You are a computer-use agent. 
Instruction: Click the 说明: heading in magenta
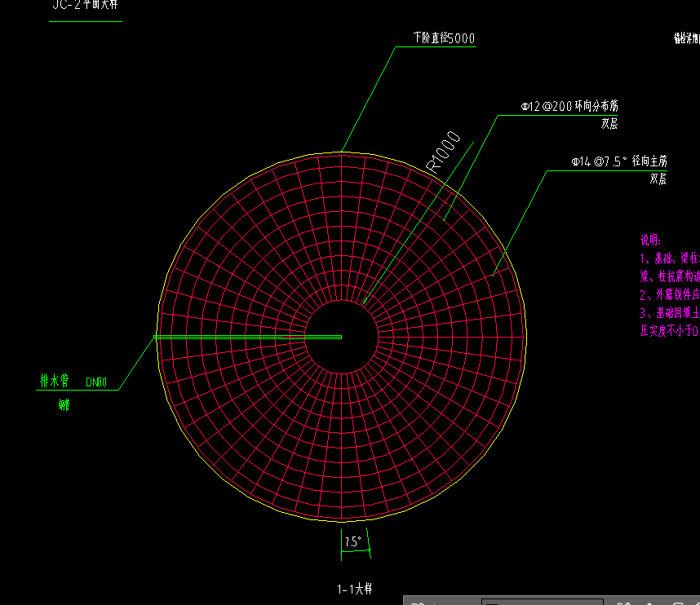[x=650, y=240]
